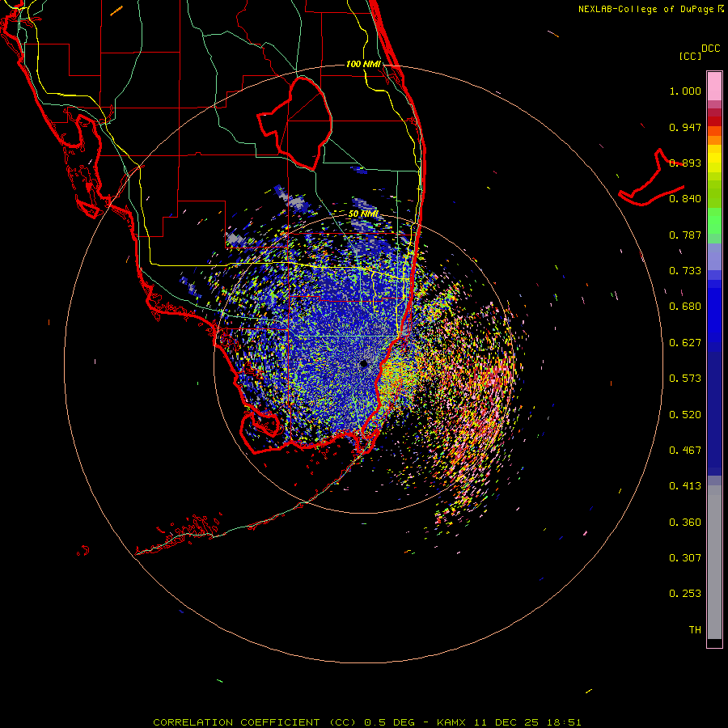Pick the gray color bar segment
The image size is (728, 728).
(714, 562)
